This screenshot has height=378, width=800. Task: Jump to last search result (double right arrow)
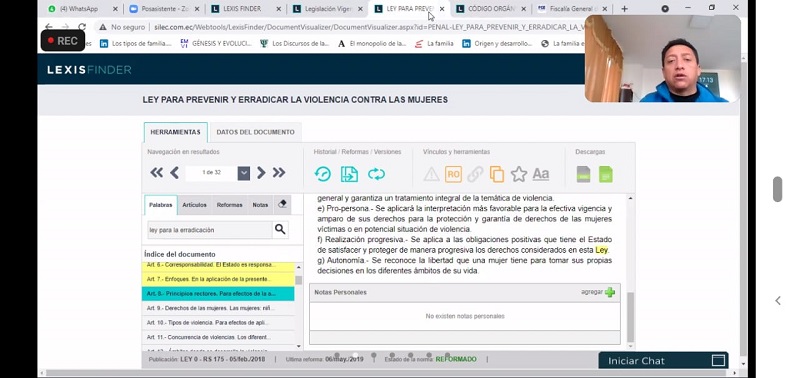279,173
